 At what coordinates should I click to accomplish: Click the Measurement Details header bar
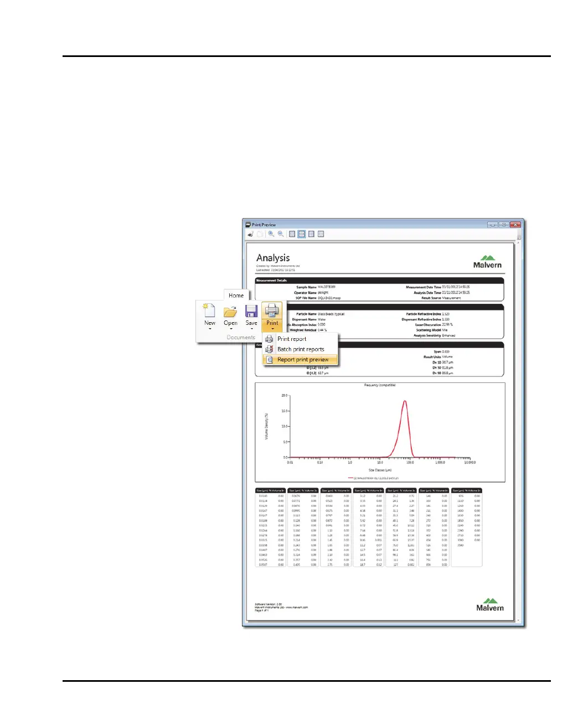click(379, 281)
